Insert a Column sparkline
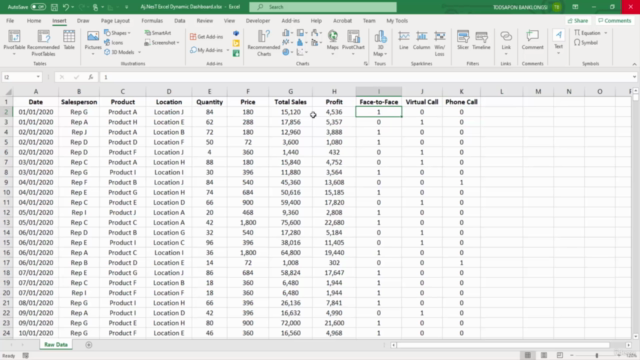Screen dimensions: 640x360 coord(421,40)
